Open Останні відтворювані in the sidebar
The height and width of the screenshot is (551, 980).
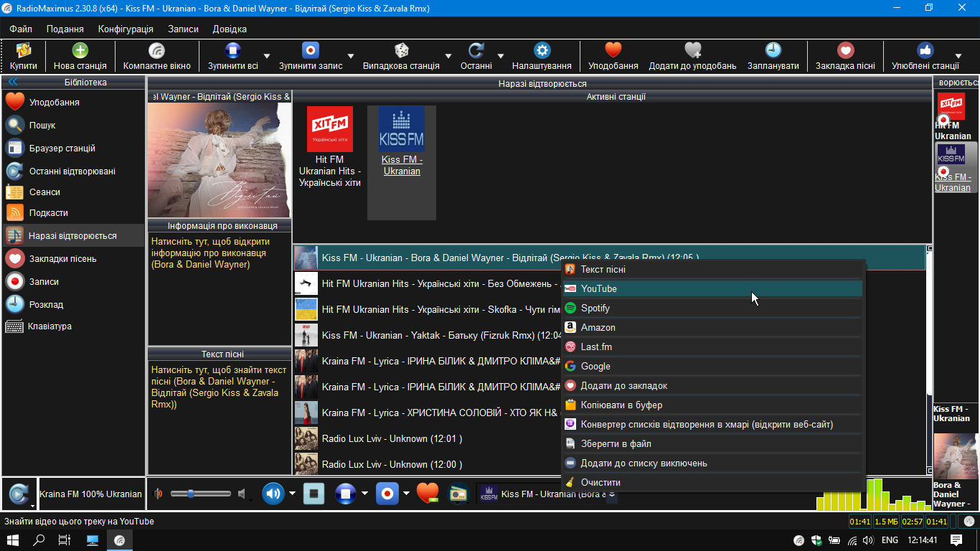[x=73, y=171]
